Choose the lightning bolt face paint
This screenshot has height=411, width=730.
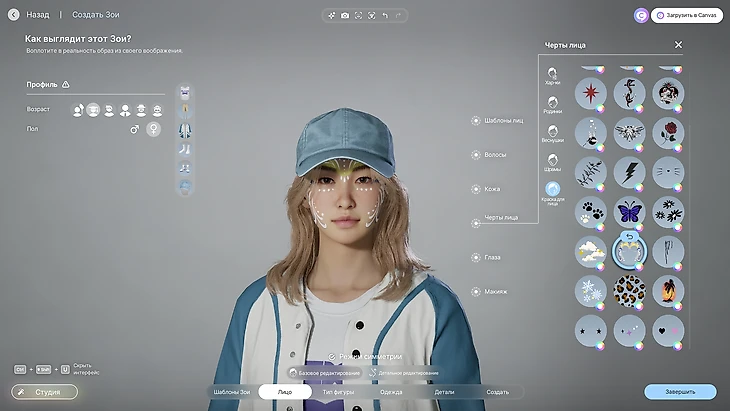pyautogui.click(x=629, y=171)
